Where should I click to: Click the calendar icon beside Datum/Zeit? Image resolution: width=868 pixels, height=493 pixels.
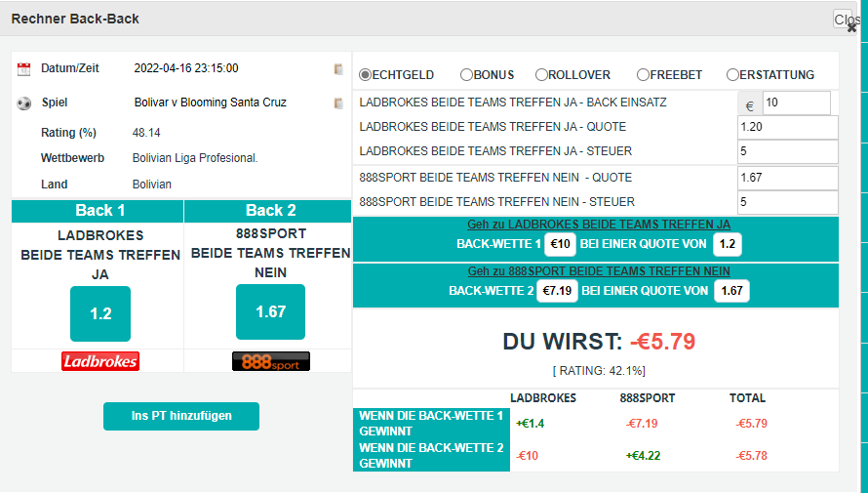(23, 69)
